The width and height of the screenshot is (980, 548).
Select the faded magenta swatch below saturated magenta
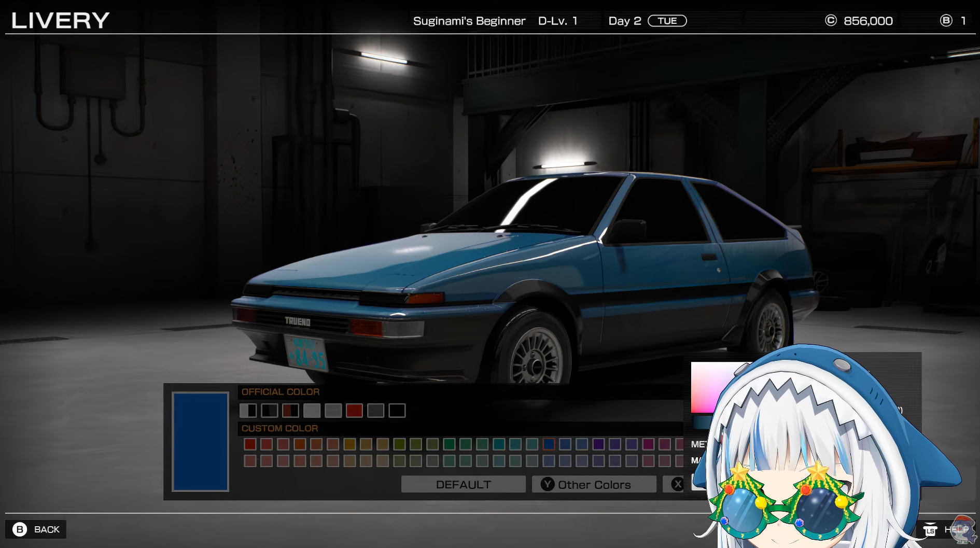(648, 460)
